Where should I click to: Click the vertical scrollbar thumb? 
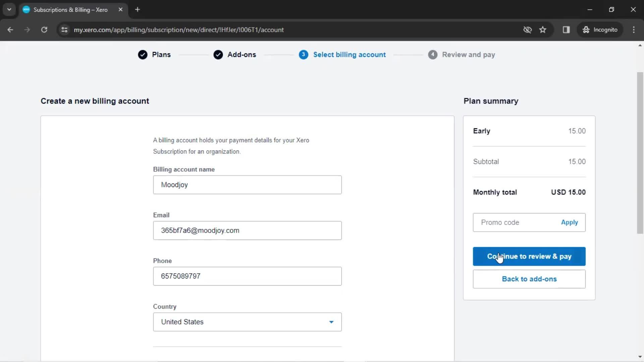click(x=640, y=153)
